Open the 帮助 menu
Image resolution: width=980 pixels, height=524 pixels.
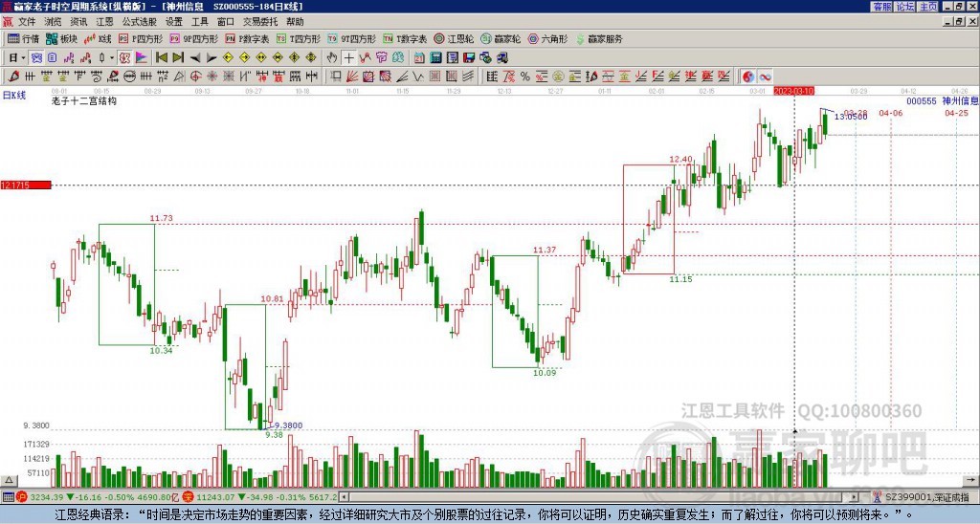(x=295, y=22)
